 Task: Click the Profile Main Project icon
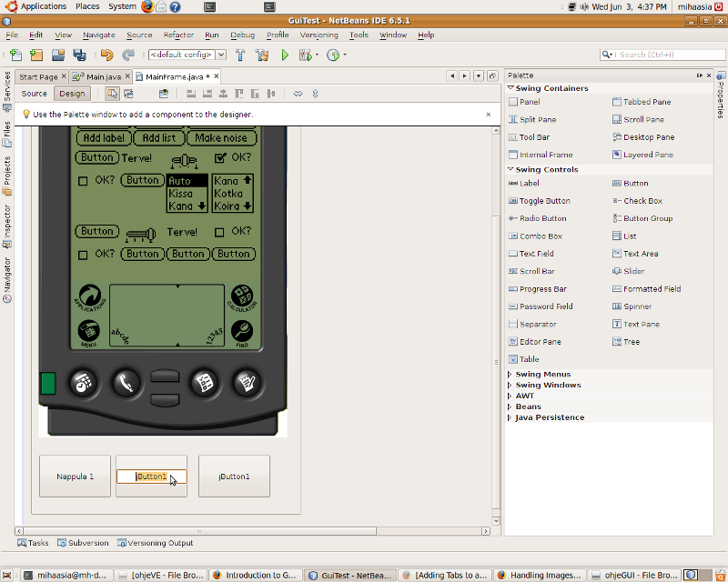(x=333, y=55)
